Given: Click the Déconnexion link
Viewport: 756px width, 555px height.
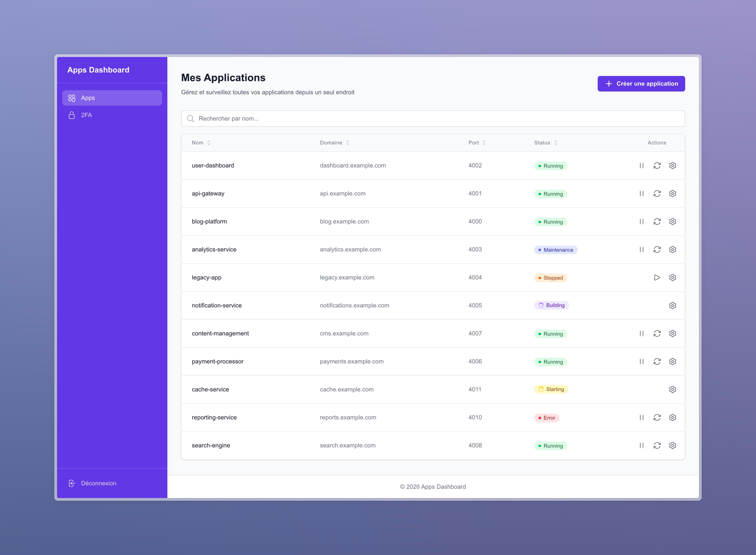Looking at the screenshot, I should click(x=98, y=483).
